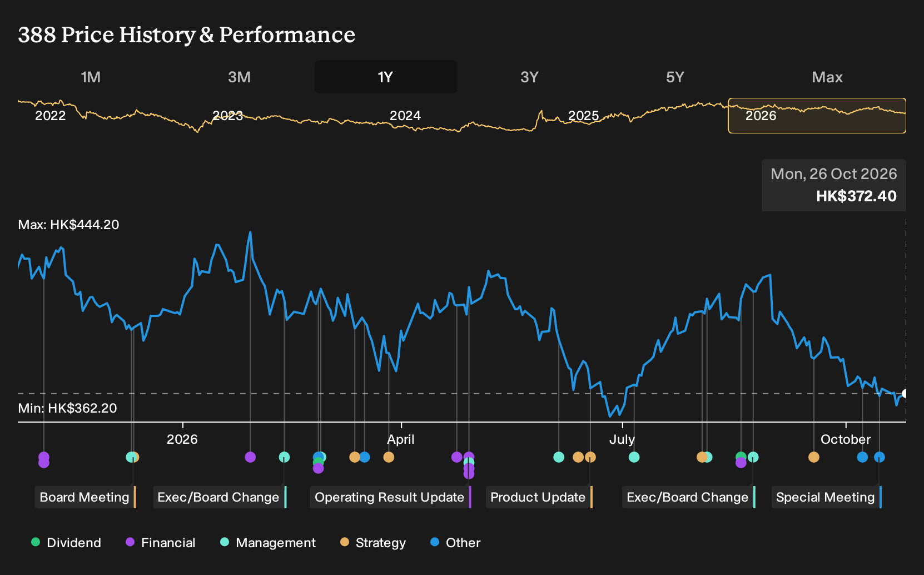Open the Special Meeting event label

[x=827, y=497]
